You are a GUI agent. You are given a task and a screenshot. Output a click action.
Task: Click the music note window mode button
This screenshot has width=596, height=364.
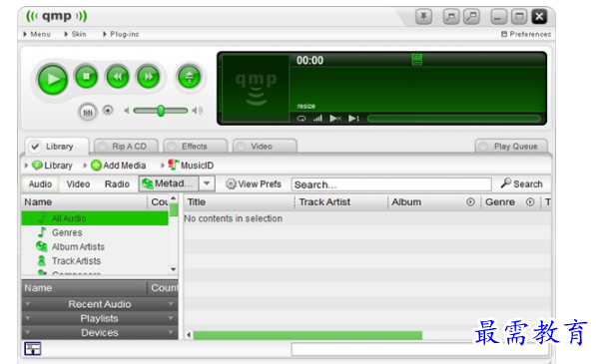tap(451, 16)
